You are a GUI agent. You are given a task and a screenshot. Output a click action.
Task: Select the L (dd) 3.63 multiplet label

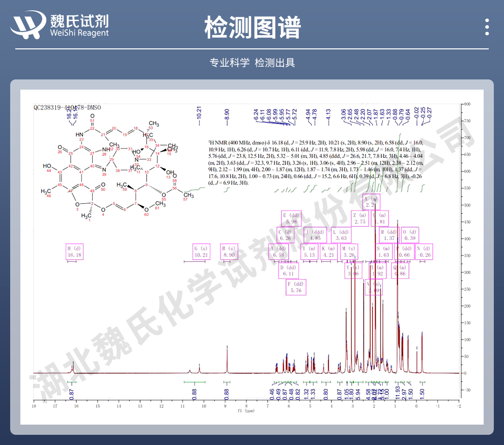[x=340, y=235]
